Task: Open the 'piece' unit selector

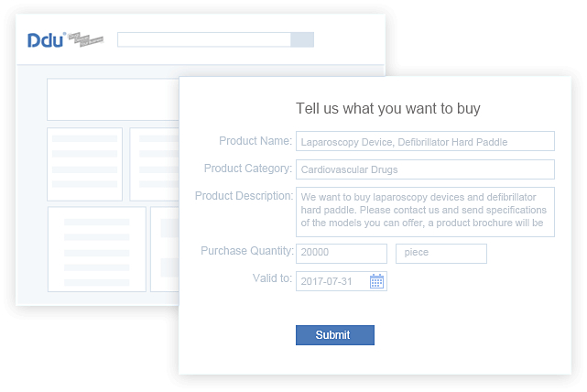Action: (440, 253)
